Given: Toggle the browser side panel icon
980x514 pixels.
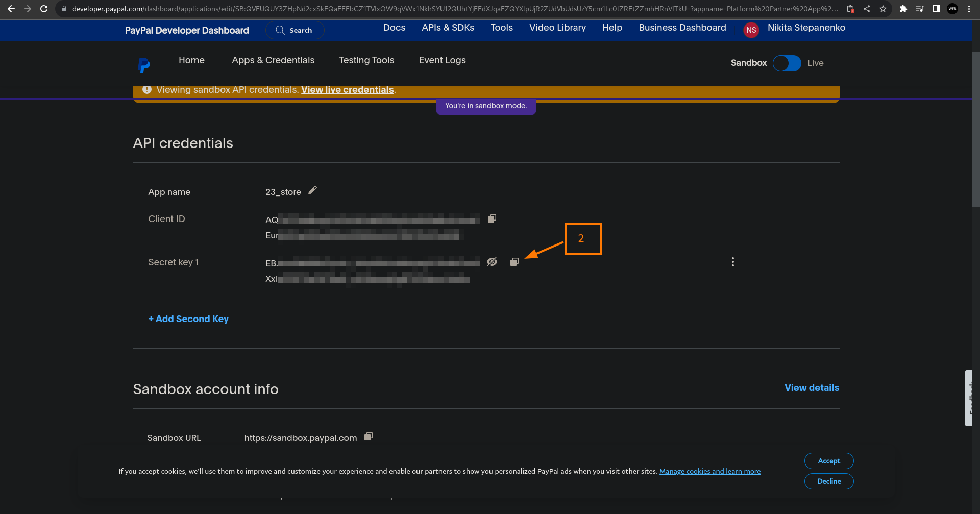Looking at the screenshot, I should coord(936,9).
